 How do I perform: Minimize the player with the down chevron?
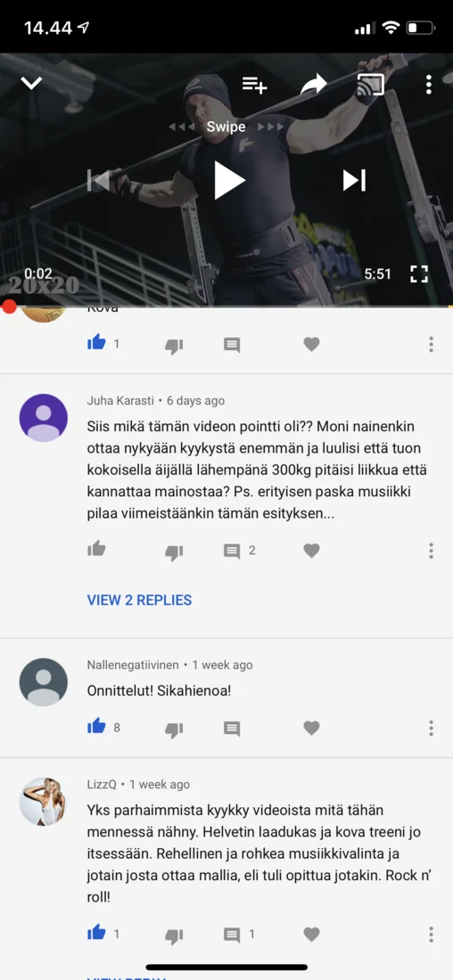[x=31, y=83]
